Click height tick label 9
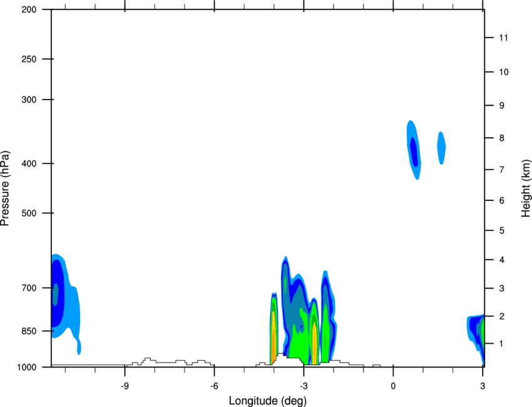This screenshot has width=532, height=407. [501, 106]
